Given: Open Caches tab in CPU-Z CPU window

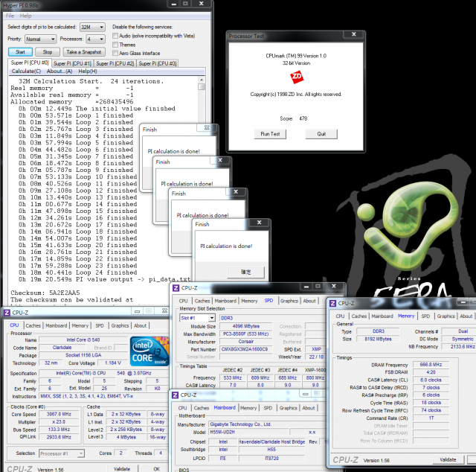Looking at the screenshot, I should tap(33, 325).
